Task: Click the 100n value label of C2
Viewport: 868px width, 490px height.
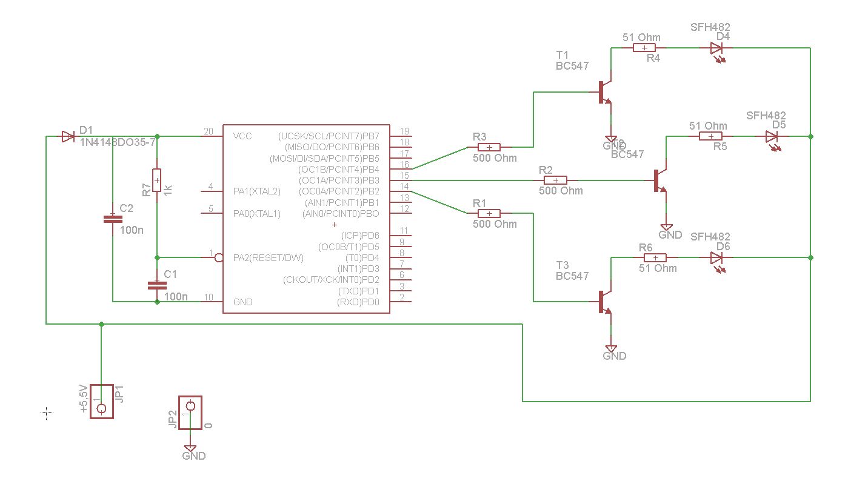Action: 132,230
